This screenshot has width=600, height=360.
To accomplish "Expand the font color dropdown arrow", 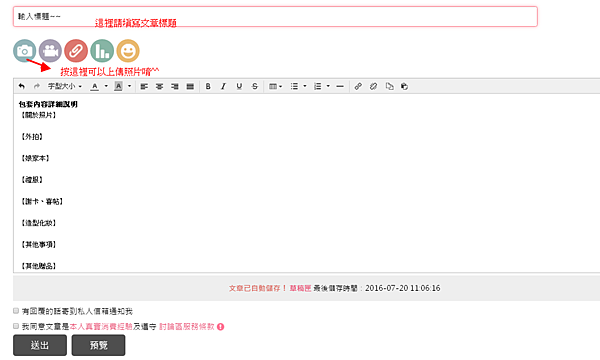I will [x=106, y=86].
